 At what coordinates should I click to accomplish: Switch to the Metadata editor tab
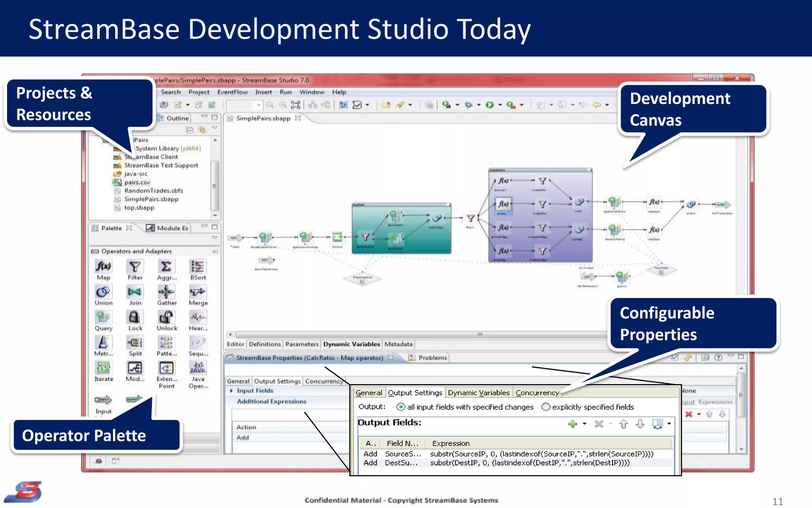(398, 344)
